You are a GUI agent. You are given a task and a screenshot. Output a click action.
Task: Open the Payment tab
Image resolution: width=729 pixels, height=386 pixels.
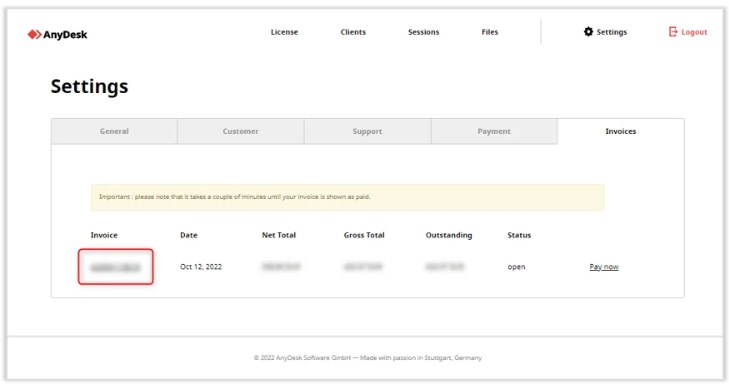click(494, 131)
